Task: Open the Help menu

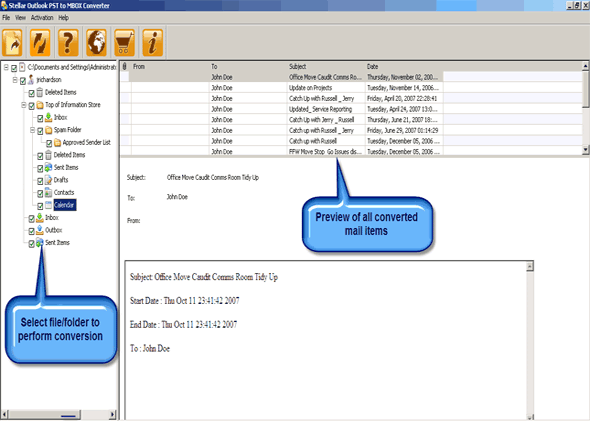Action: (x=64, y=18)
